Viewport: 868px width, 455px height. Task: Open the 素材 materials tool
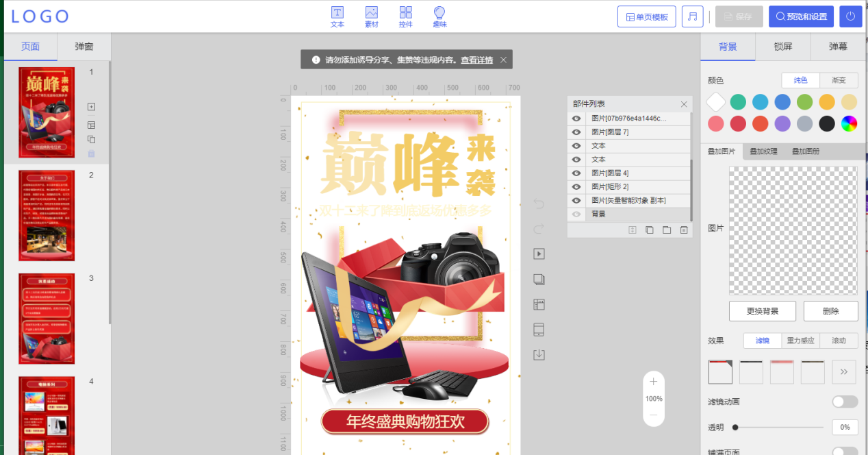[x=371, y=16]
